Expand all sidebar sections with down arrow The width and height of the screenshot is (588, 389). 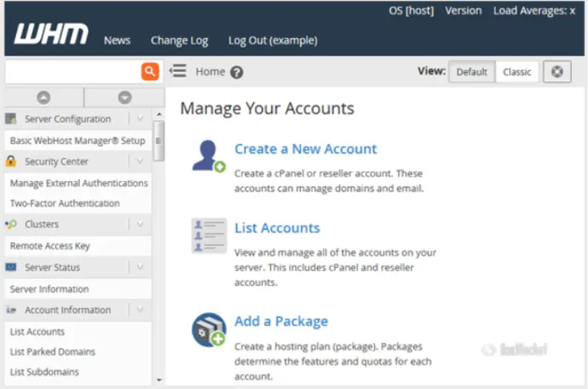coord(125,97)
